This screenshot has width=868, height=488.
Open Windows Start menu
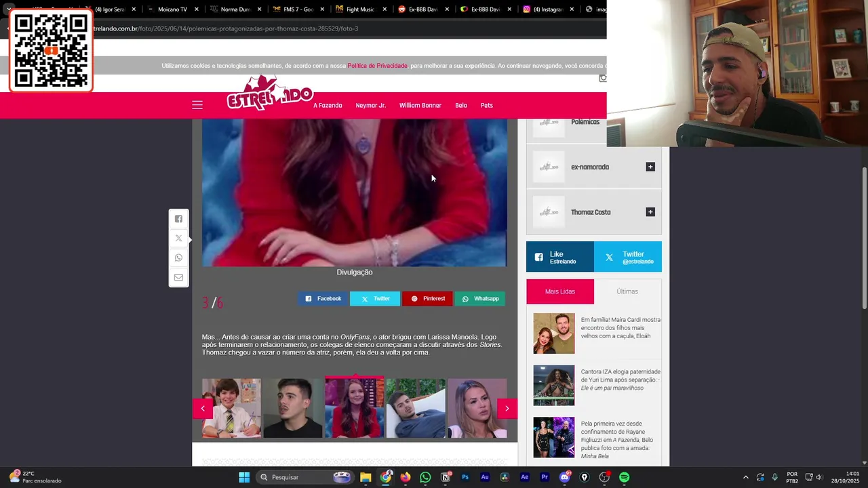point(244,477)
